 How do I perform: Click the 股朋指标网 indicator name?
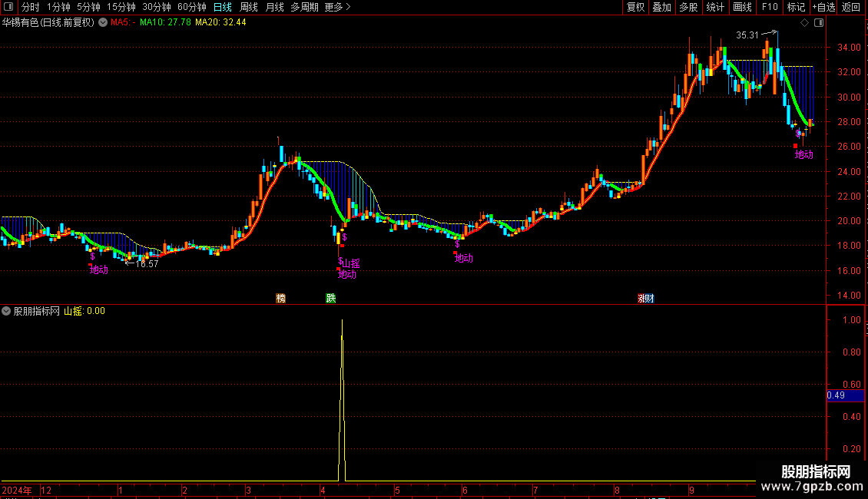coord(37,311)
